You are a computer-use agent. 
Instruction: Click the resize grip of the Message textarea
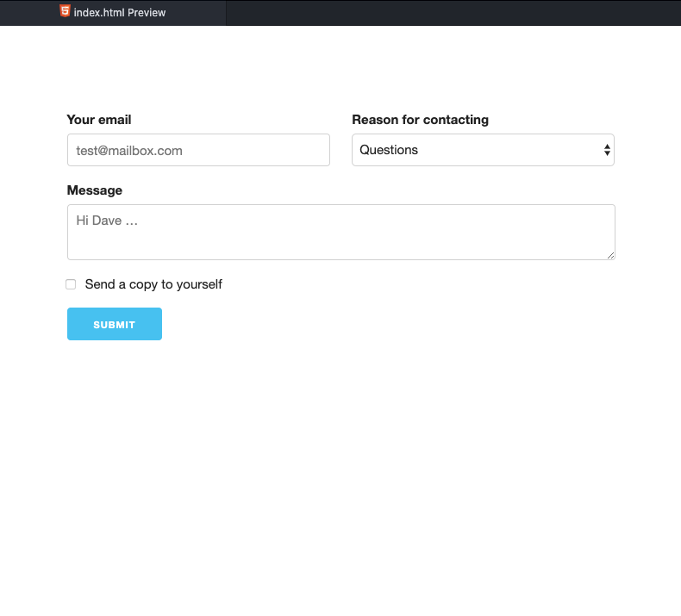pos(610,256)
